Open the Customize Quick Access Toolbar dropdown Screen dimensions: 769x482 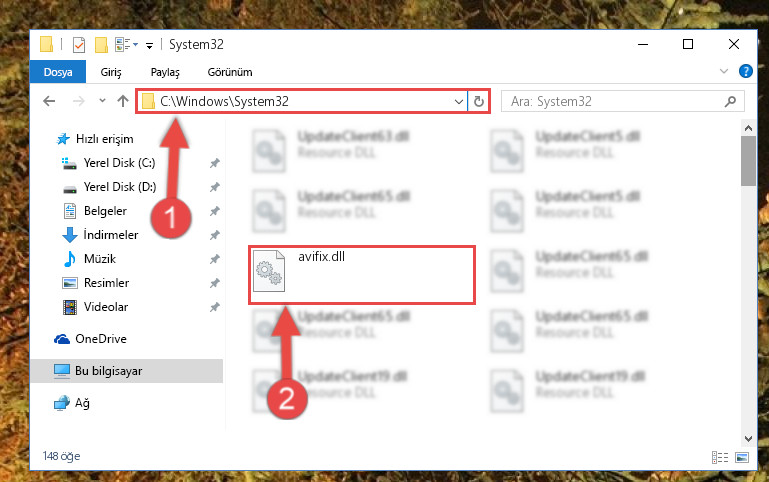click(x=149, y=46)
